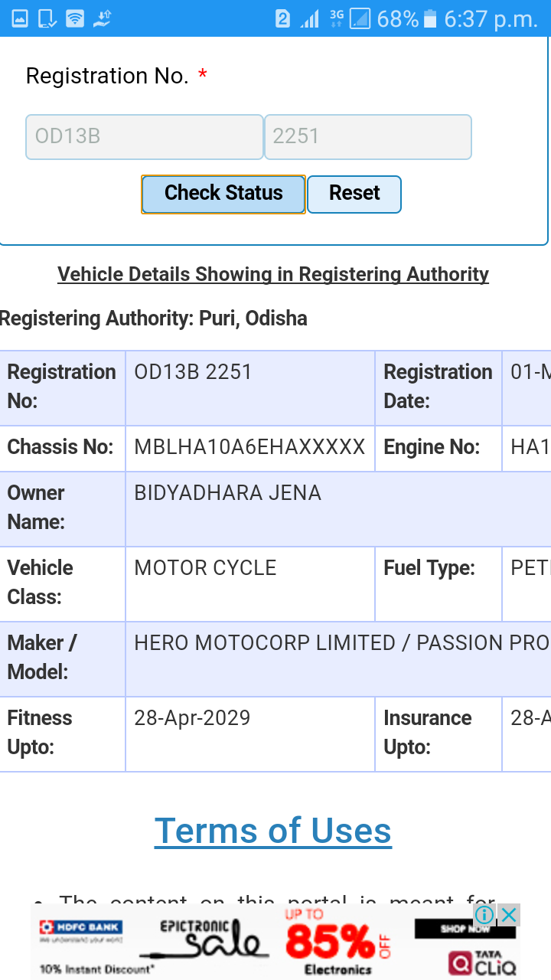
Task: Open the Terms of Uses link
Action: (273, 831)
